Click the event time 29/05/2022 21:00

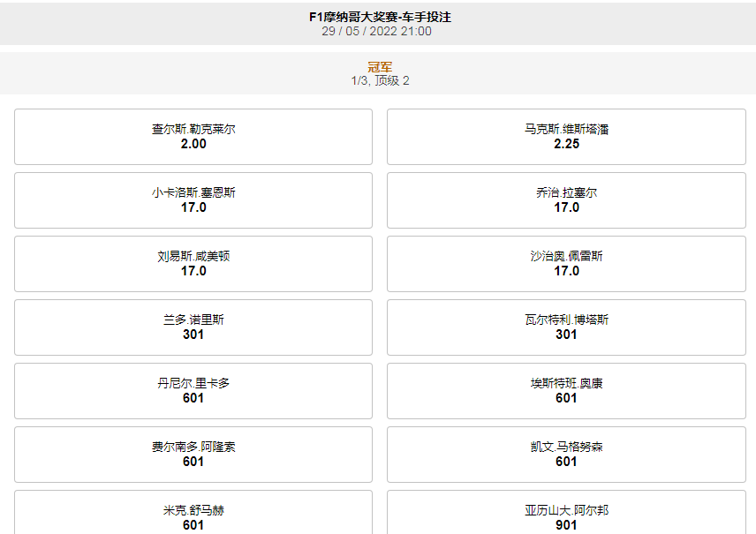[378, 30]
